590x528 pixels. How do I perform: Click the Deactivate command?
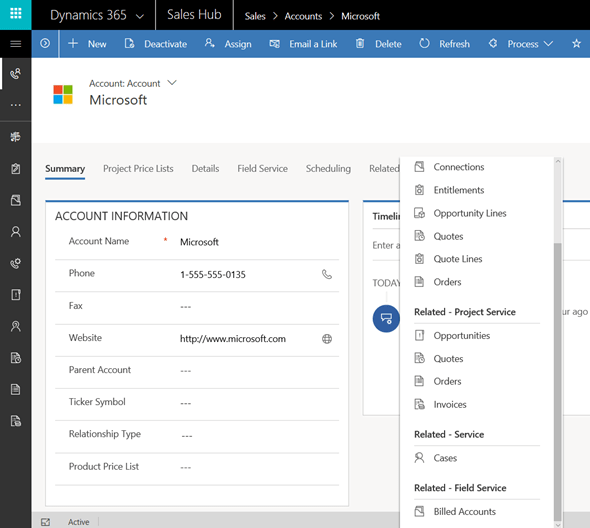(155, 44)
